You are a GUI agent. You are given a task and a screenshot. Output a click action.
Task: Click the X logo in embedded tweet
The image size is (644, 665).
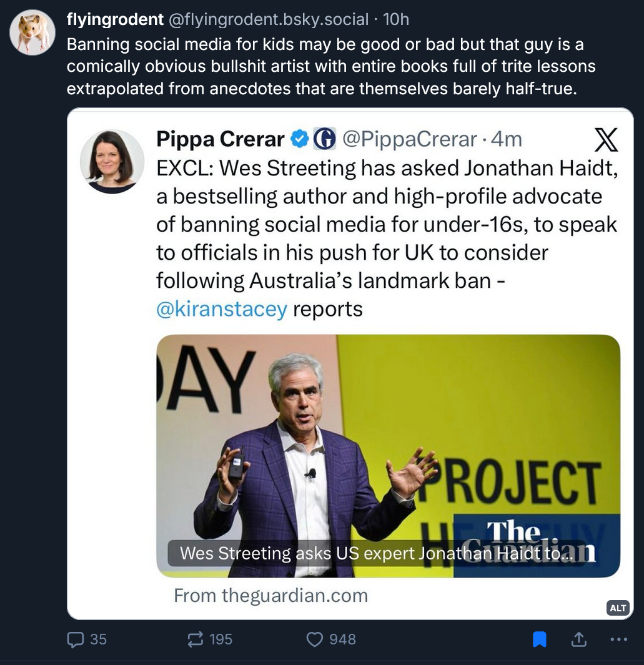(x=605, y=139)
